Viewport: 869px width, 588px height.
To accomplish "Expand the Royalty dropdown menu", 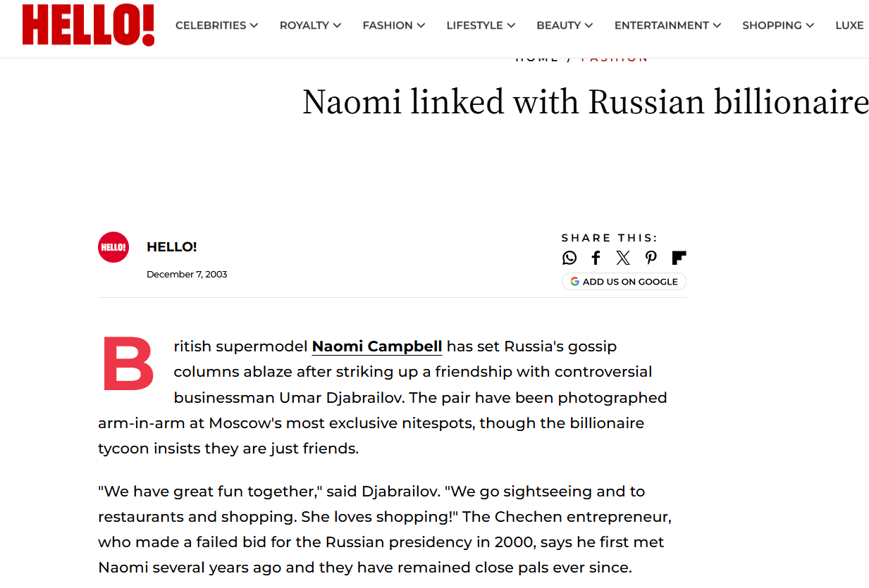I will [310, 25].
